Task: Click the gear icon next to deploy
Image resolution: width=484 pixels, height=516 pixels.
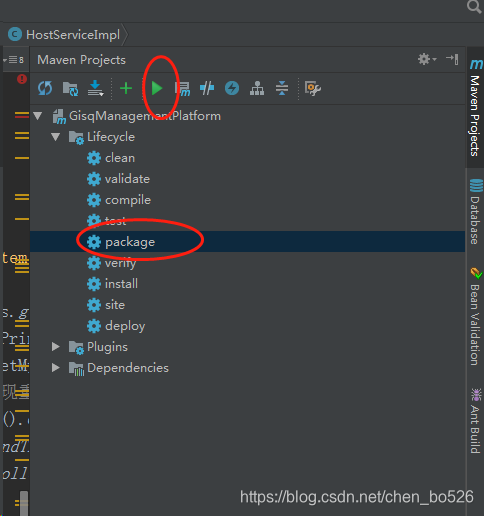Action: tap(94, 326)
